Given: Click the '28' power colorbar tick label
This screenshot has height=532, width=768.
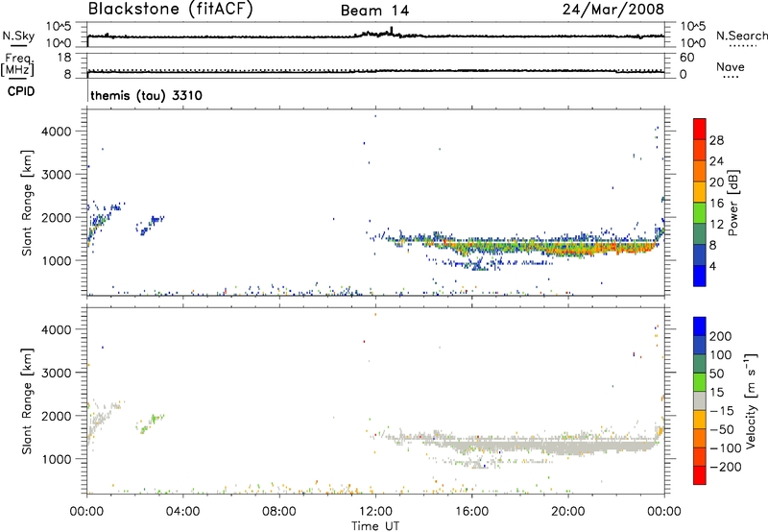Looking at the screenshot, I should tap(716, 140).
